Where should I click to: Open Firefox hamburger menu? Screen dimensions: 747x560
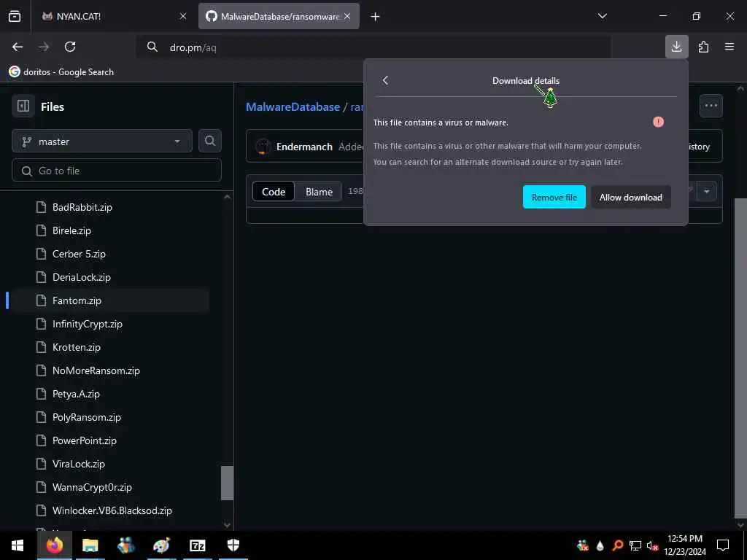pos(729,47)
